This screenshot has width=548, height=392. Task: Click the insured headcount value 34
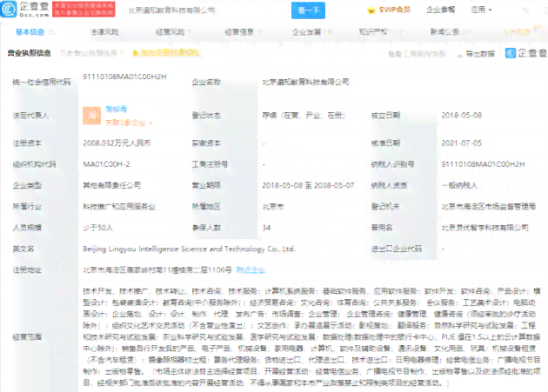pyautogui.click(x=266, y=228)
